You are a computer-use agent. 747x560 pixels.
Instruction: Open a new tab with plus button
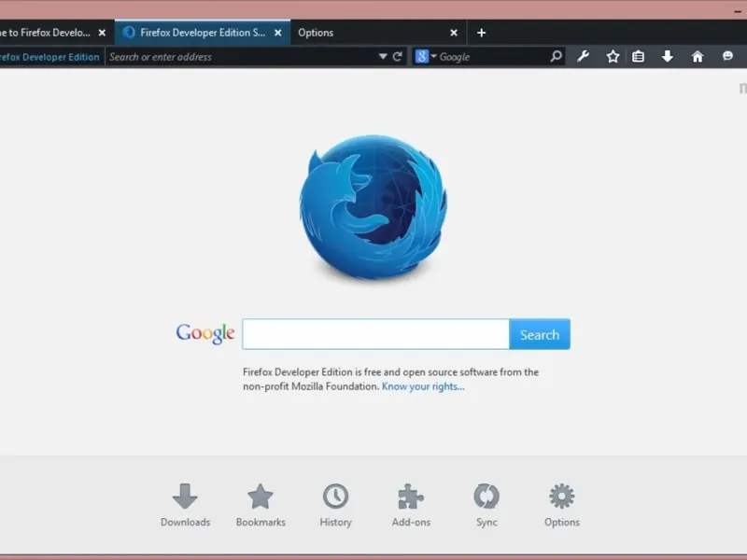[x=481, y=33]
